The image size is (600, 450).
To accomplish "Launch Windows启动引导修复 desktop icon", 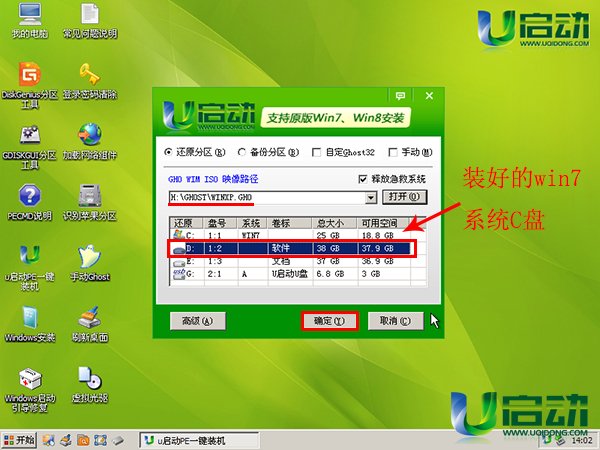I will tap(30, 380).
